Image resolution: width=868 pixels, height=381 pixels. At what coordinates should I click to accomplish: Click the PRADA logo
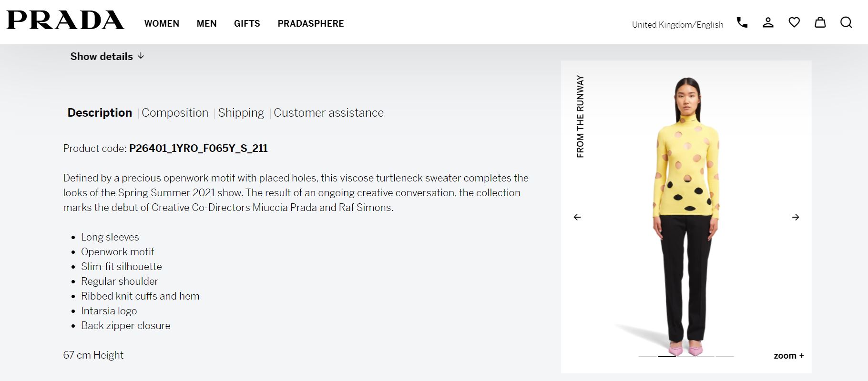click(x=65, y=20)
